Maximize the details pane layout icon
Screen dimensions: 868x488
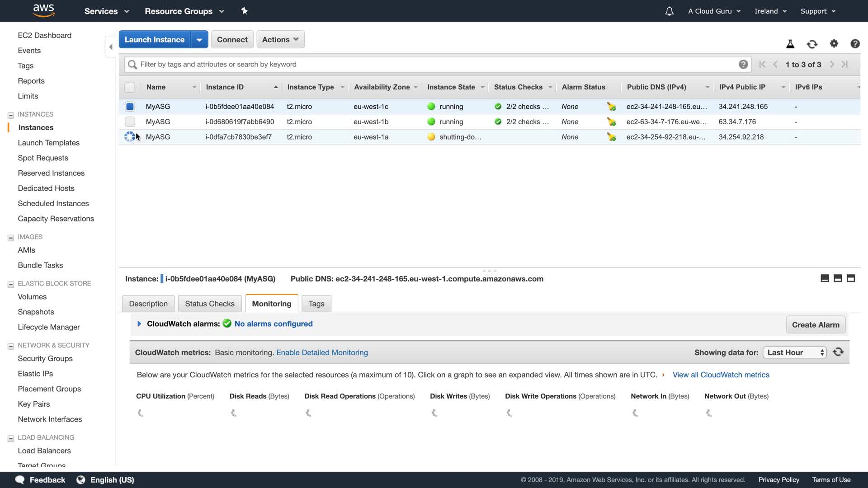click(851, 278)
